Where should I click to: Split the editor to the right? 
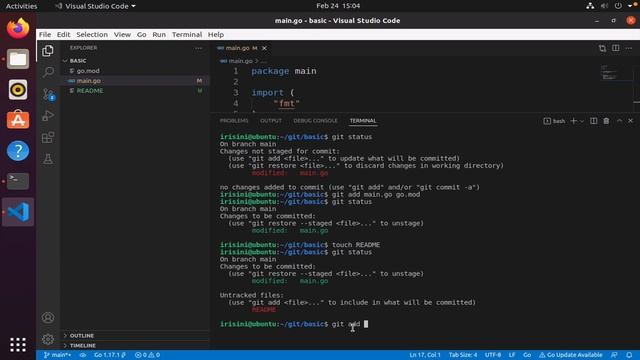(616, 48)
